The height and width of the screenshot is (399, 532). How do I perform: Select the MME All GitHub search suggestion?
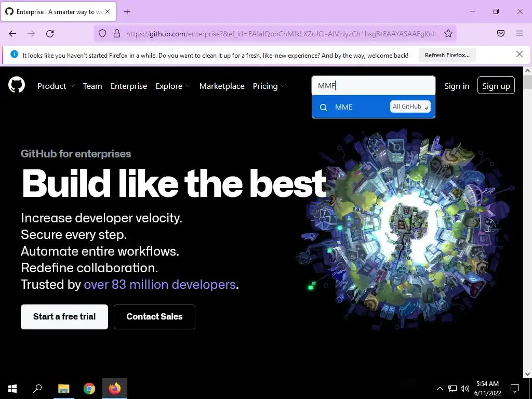coord(373,107)
